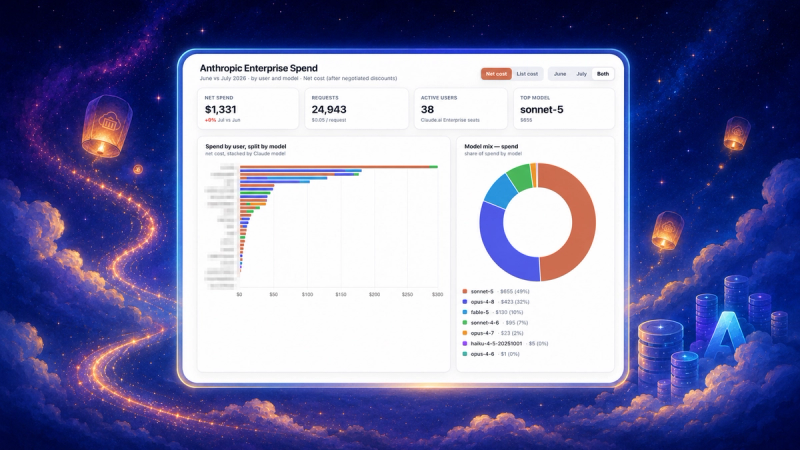The image size is (800, 450).
Task: Click the $0.05 / request subtext
Action: [x=329, y=120]
